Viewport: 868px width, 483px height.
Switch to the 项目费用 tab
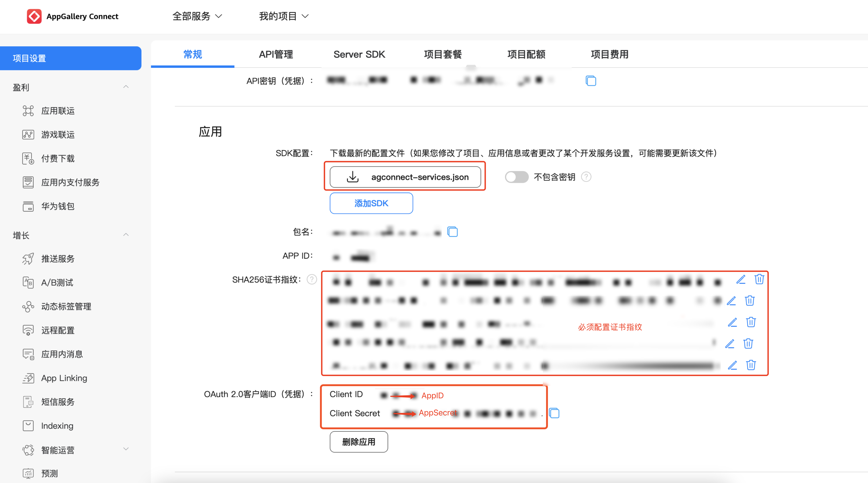pyautogui.click(x=610, y=54)
